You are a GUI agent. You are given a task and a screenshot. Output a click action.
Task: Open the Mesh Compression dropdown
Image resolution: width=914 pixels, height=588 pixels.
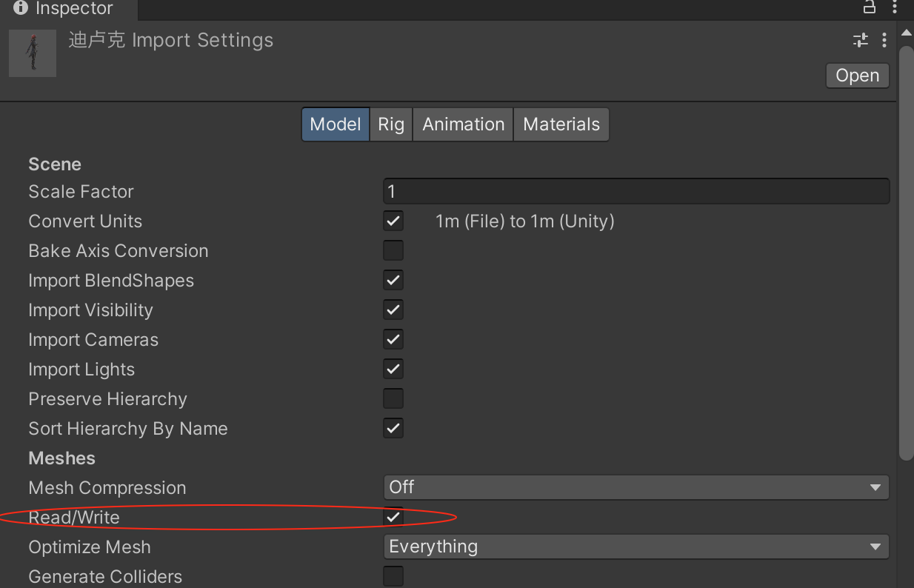tap(636, 487)
